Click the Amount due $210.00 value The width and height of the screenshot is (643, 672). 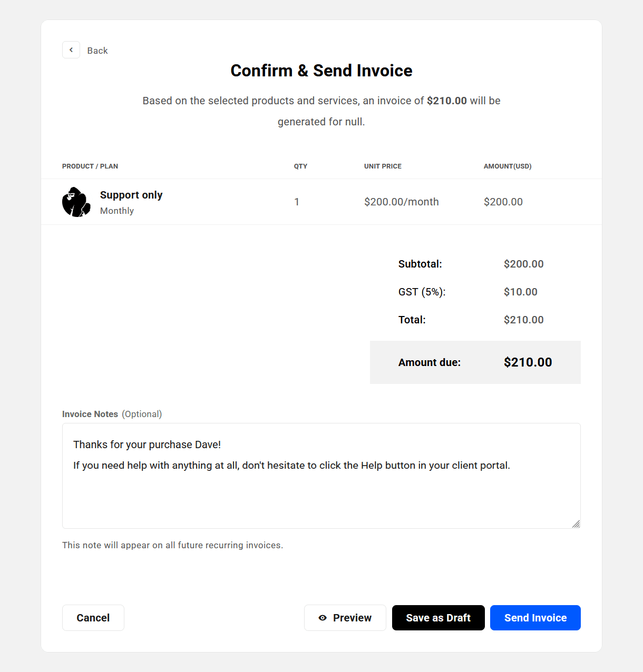pyautogui.click(x=528, y=362)
